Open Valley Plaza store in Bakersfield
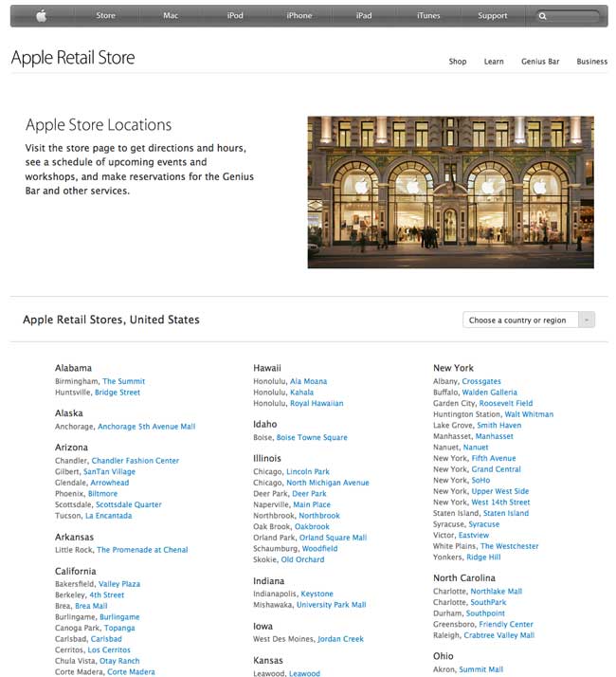The width and height of the screenshot is (616, 677). coord(119,584)
